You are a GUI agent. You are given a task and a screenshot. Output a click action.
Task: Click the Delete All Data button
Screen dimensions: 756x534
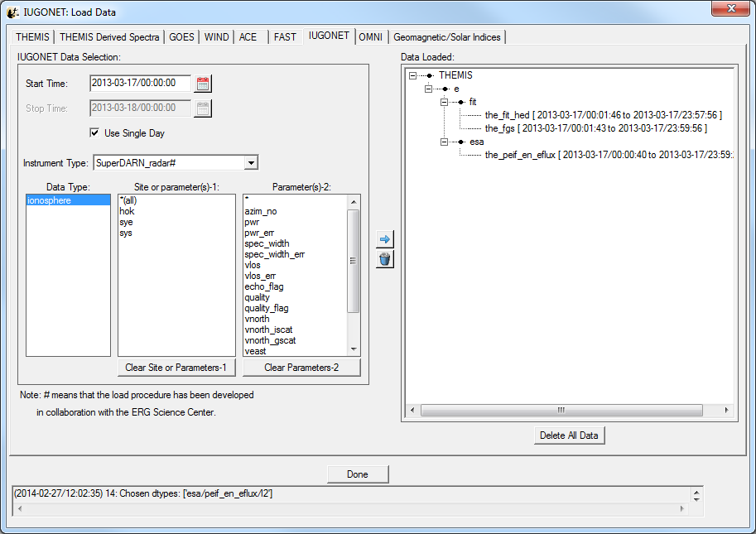(x=569, y=435)
